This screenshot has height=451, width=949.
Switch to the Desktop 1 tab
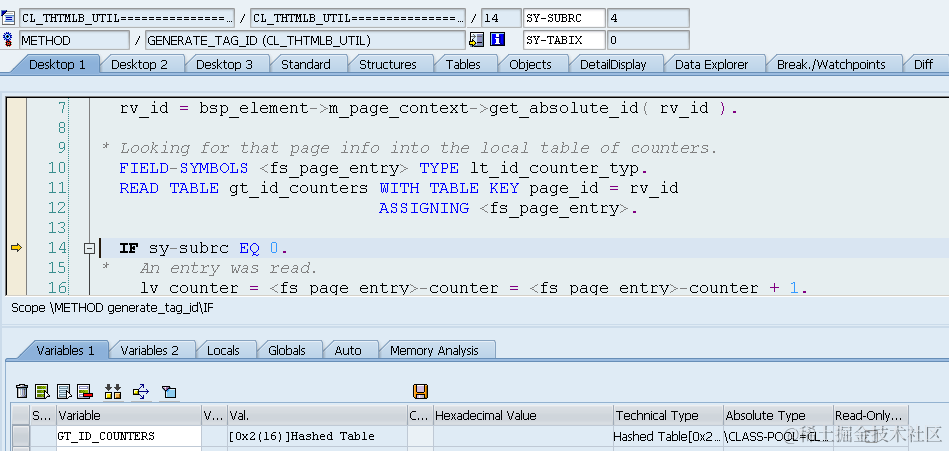click(x=56, y=64)
